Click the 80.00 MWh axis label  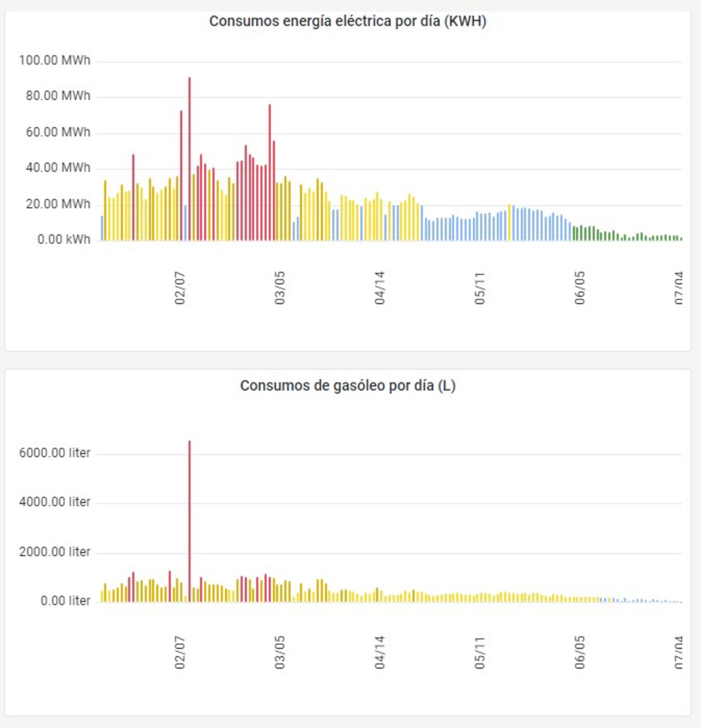point(58,96)
